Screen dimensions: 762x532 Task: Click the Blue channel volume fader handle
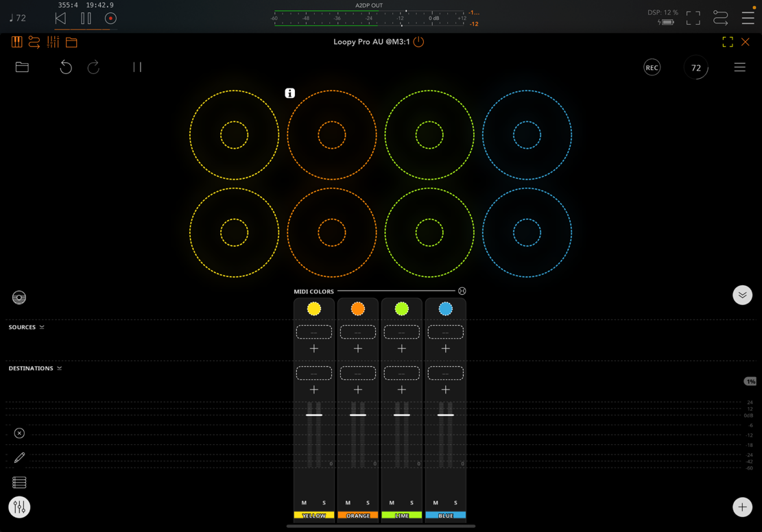pos(446,415)
